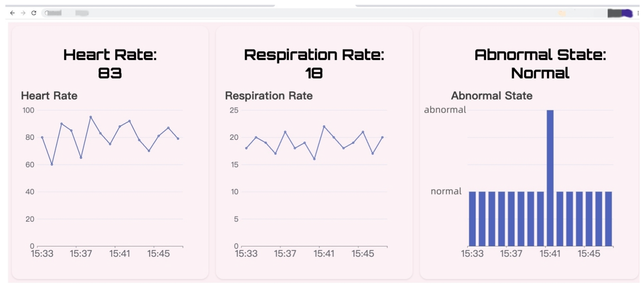Click the highest point on Heart Rate line
Viewport: 644px width, 288px height.
tap(90, 117)
